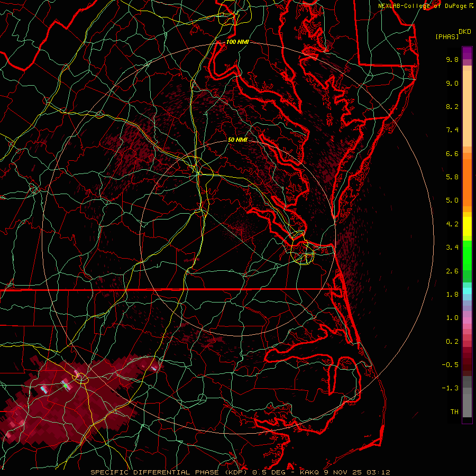Select the 50 NMI range ring label

tap(237, 140)
